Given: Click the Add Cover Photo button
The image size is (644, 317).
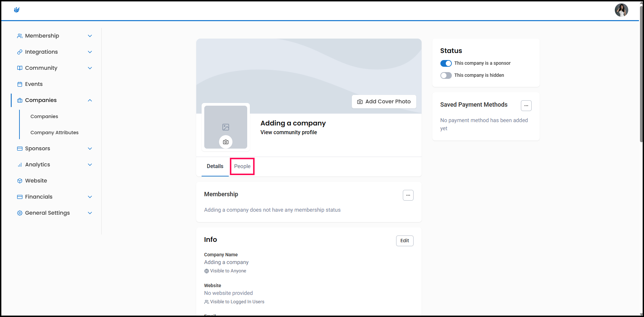Looking at the screenshot, I should 384,102.
